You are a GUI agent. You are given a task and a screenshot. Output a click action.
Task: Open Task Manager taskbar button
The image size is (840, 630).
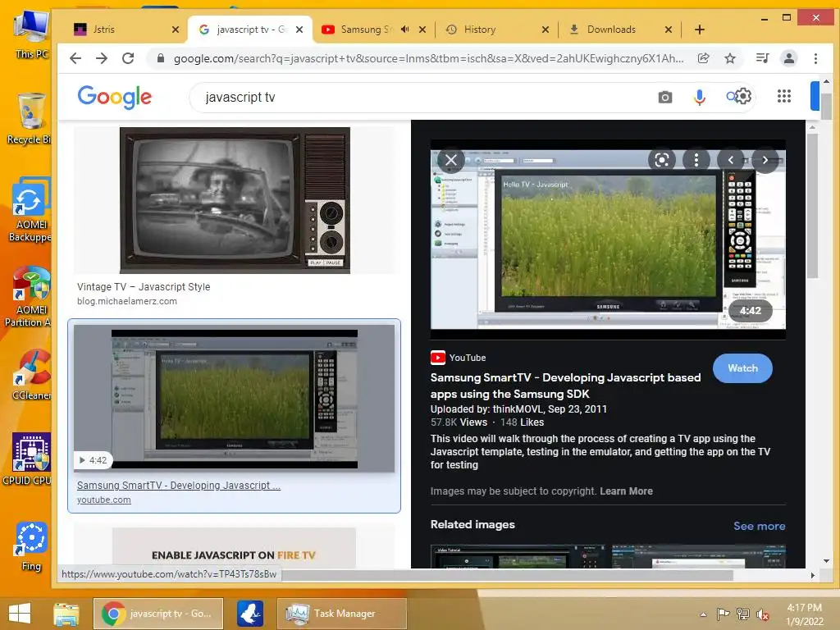(341, 614)
